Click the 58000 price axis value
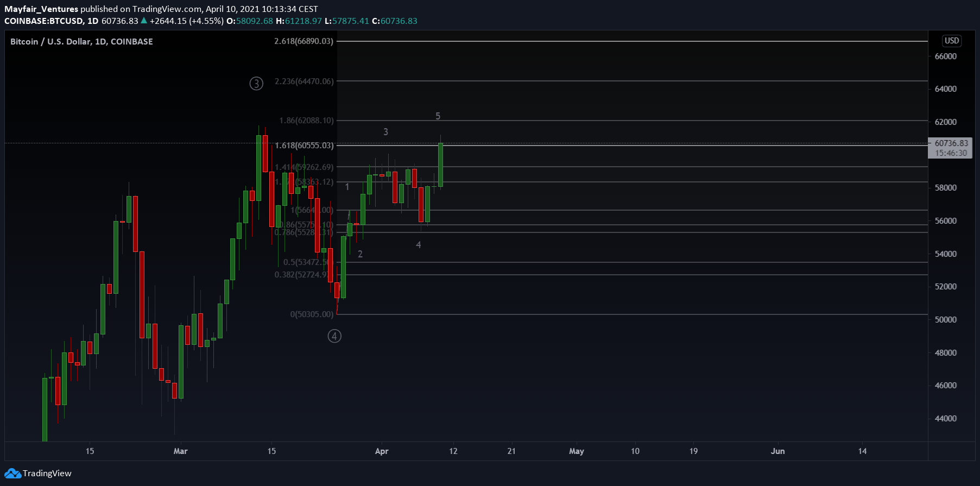980x486 pixels. (945, 188)
